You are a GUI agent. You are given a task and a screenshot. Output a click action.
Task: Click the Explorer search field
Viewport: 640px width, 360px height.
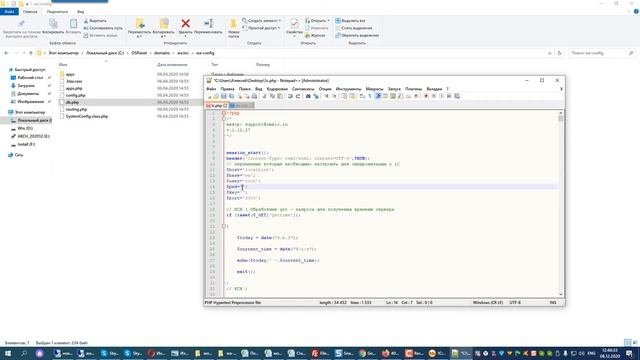pyautogui.click(x=602, y=53)
